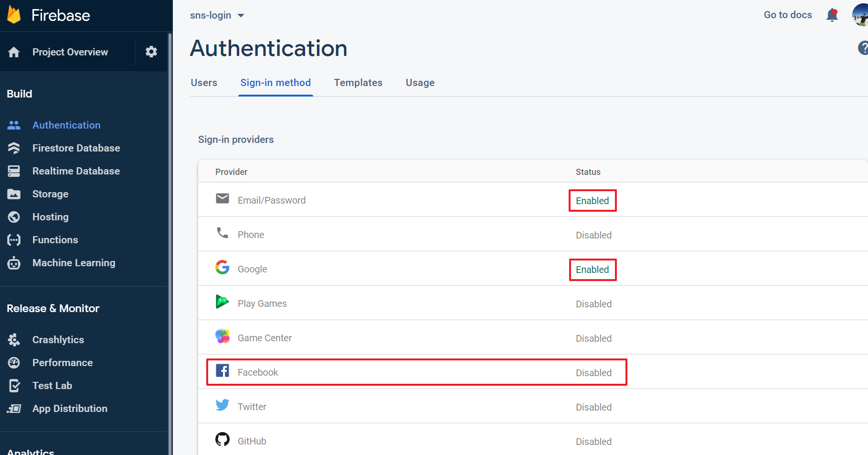868x455 pixels.
Task: Click the Test Lab checklist icon
Action: pos(14,386)
